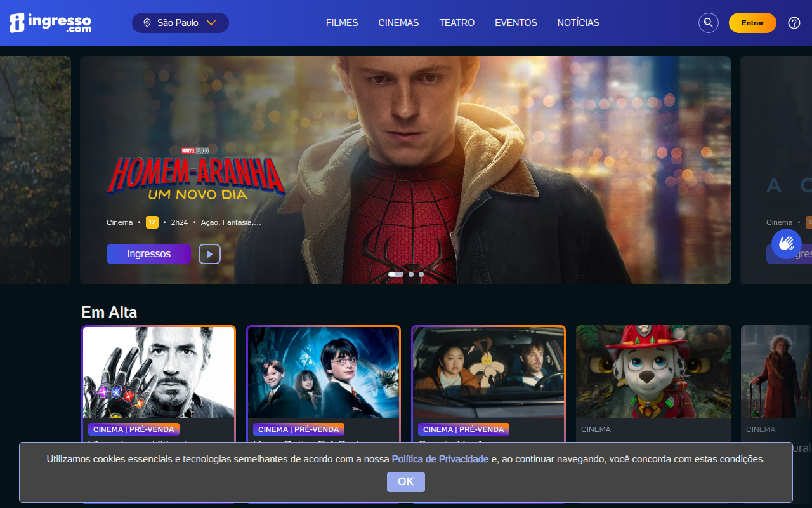Click the 2h24 duration text
The image size is (812, 508).
pos(180,222)
